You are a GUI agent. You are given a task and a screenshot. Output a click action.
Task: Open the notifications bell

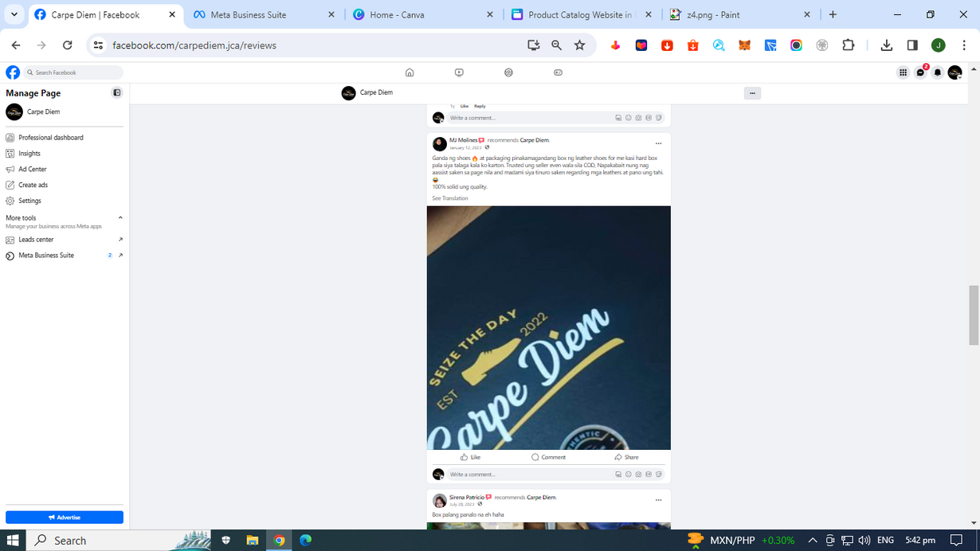[938, 72]
